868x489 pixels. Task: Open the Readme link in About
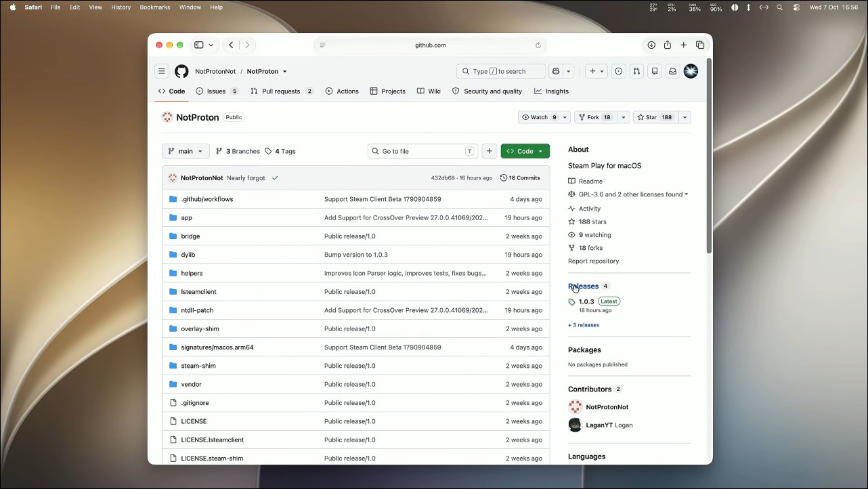590,182
